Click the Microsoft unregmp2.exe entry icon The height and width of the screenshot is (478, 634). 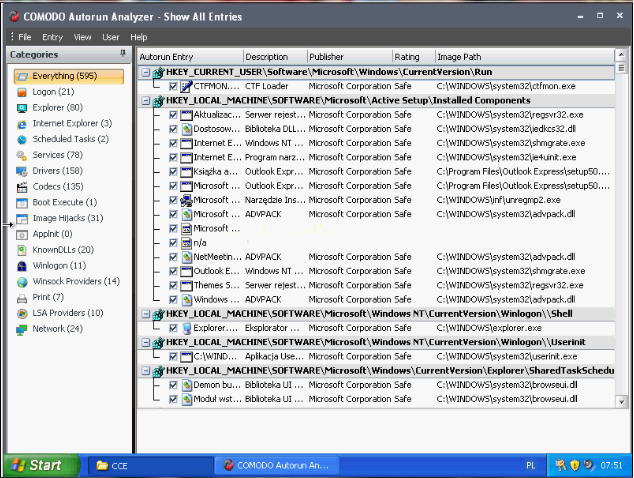click(x=186, y=200)
